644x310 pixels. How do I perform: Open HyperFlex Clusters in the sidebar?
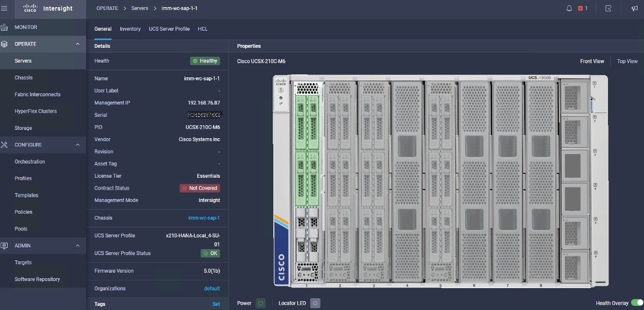(36, 111)
